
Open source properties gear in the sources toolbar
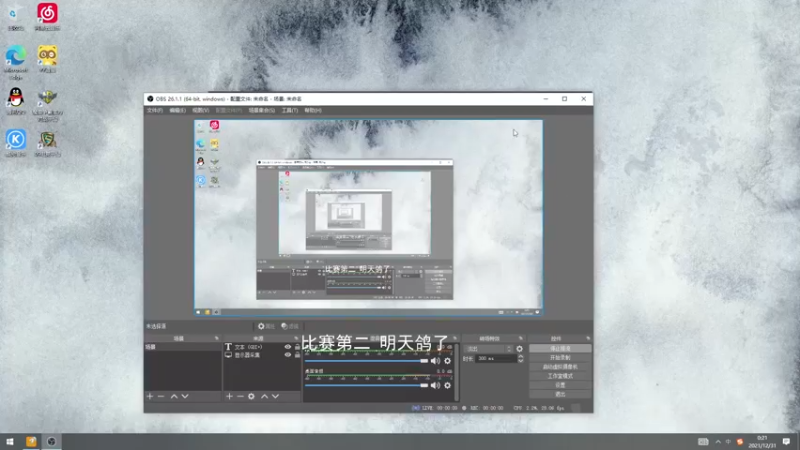[251, 396]
